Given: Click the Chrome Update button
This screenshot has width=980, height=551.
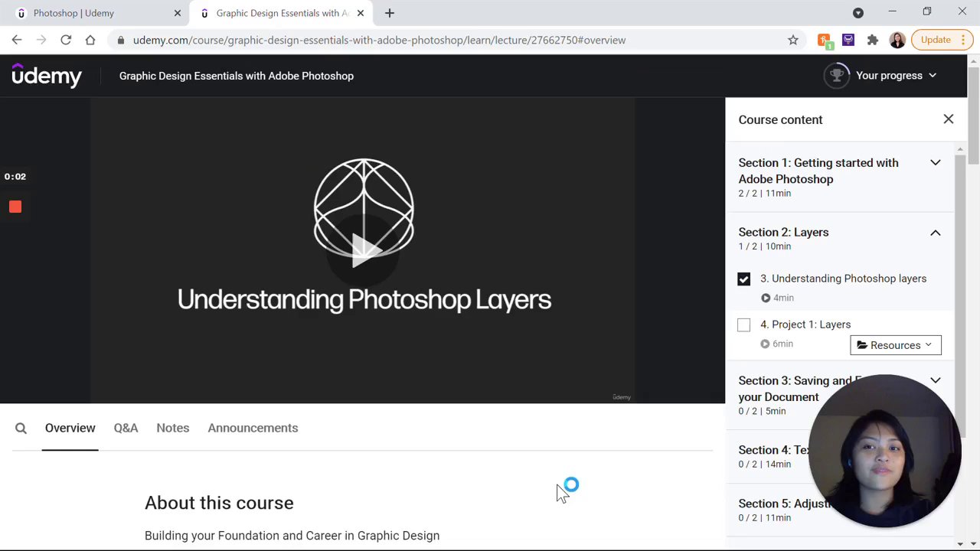Looking at the screenshot, I should (x=936, y=40).
